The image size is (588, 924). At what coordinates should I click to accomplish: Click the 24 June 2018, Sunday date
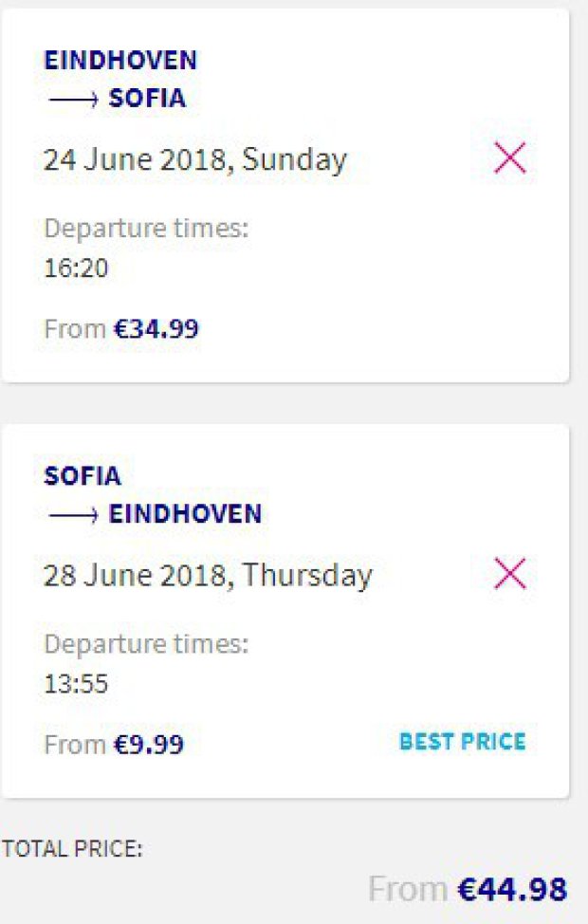[194, 159]
